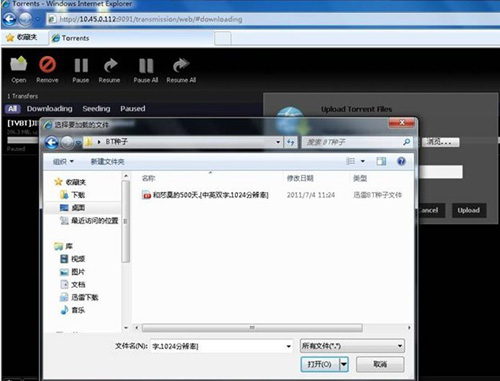
Task: Click the 搜索 BT种子 search field
Action: (352, 142)
